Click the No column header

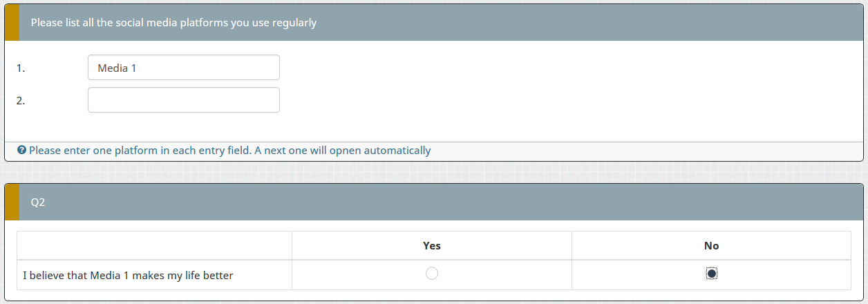(x=712, y=246)
